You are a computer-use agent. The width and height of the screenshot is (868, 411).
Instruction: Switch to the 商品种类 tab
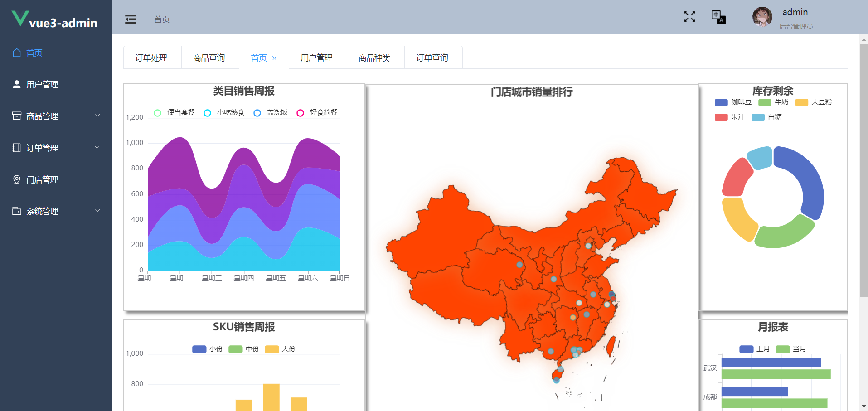(374, 58)
